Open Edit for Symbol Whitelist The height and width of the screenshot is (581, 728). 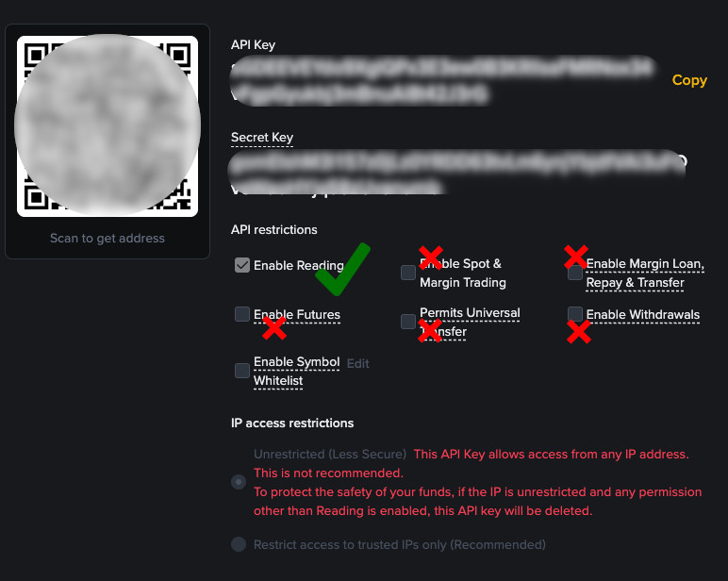pyautogui.click(x=358, y=363)
